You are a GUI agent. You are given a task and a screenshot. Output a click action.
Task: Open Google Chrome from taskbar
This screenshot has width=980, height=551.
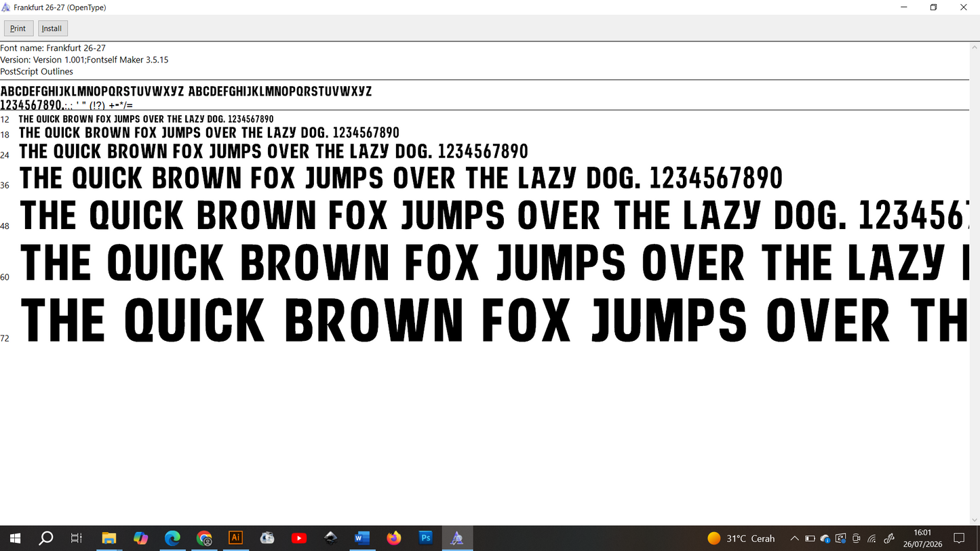click(x=204, y=538)
